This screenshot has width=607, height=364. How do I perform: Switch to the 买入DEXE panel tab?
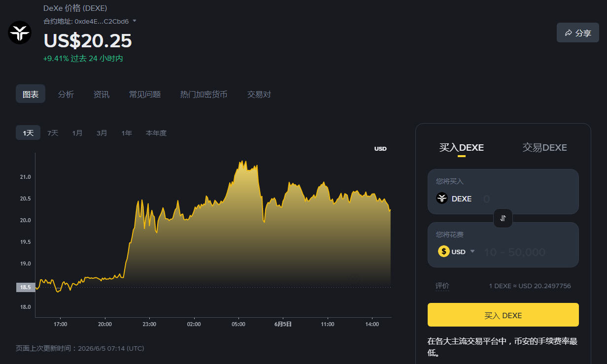coord(462,148)
